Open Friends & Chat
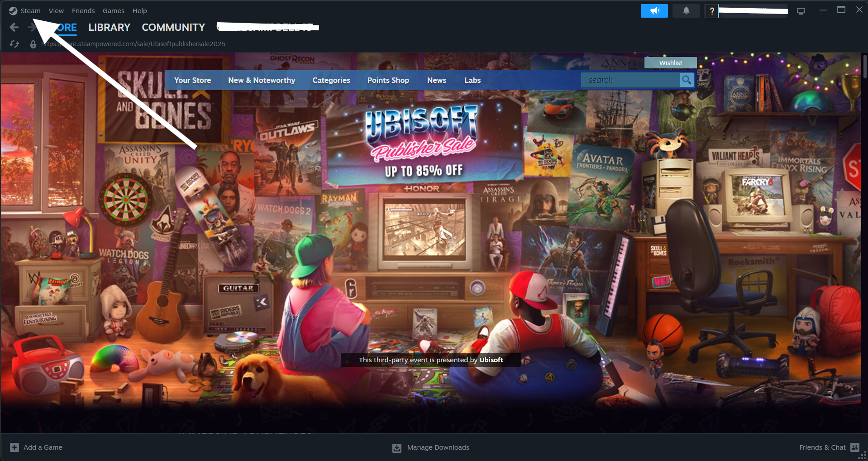The image size is (868, 461). pos(822,447)
